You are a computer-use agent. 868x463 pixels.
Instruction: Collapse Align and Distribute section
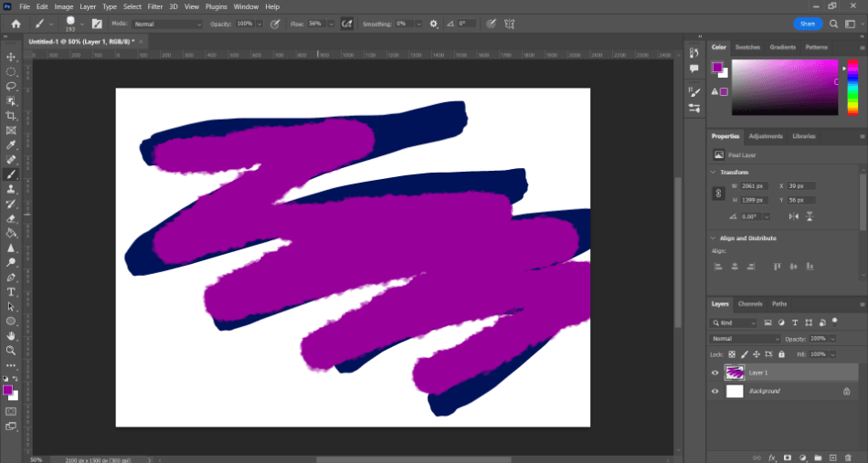(713, 237)
